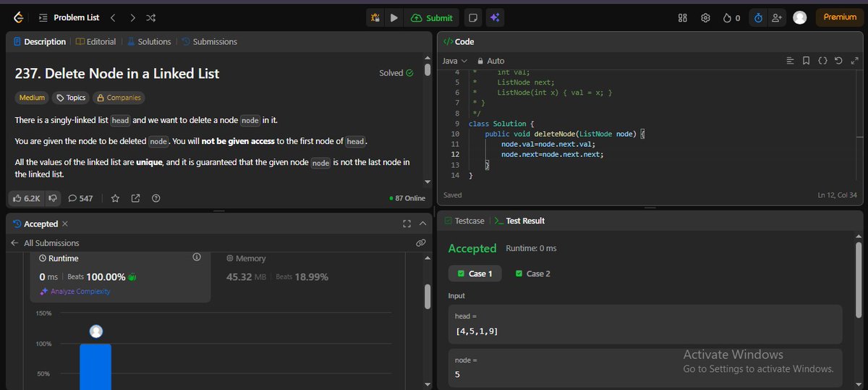Copy submission link chain icon
The width and height of the screenshot is (868, 390).
(421, 243)
